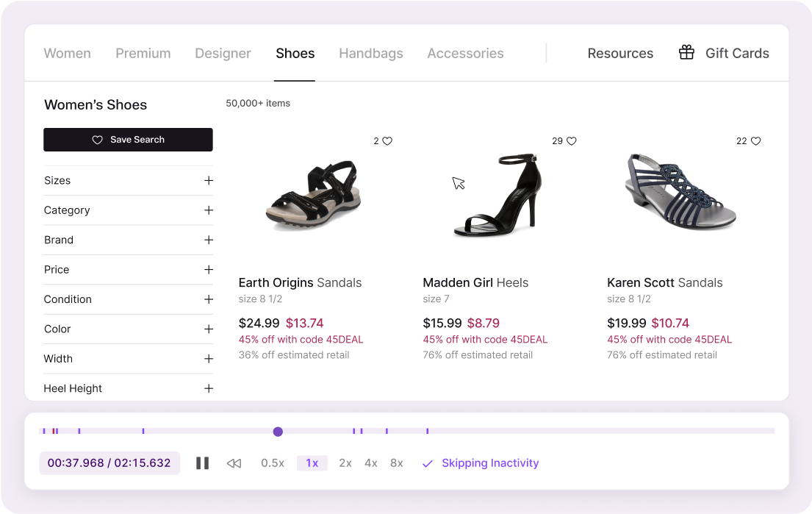The image size is (812, 514).
Task: Click heart icon on Madden Girl Heels
Action: pos(572,141)
